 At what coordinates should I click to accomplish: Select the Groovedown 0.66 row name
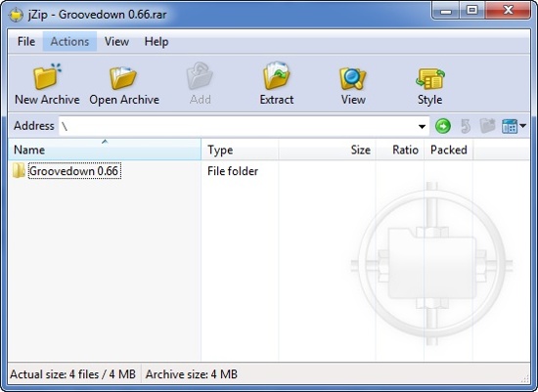pyautogui.click(x=74, y=171)
